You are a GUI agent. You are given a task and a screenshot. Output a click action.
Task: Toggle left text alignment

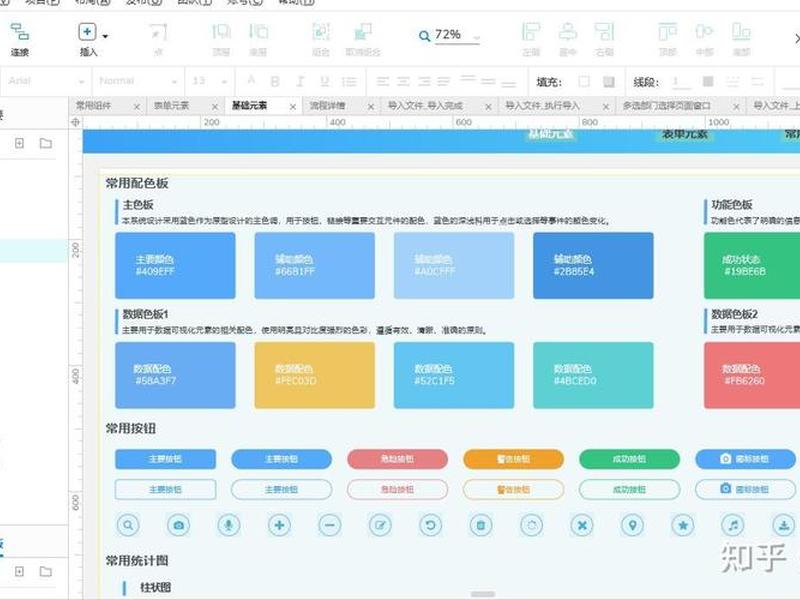click(383, 81)
